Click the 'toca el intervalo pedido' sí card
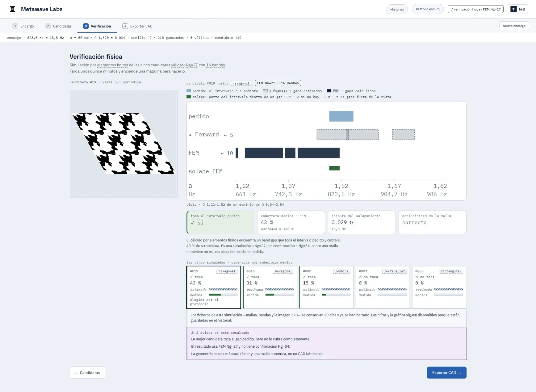Screen dimensions: 536x392 click(220, 222)
